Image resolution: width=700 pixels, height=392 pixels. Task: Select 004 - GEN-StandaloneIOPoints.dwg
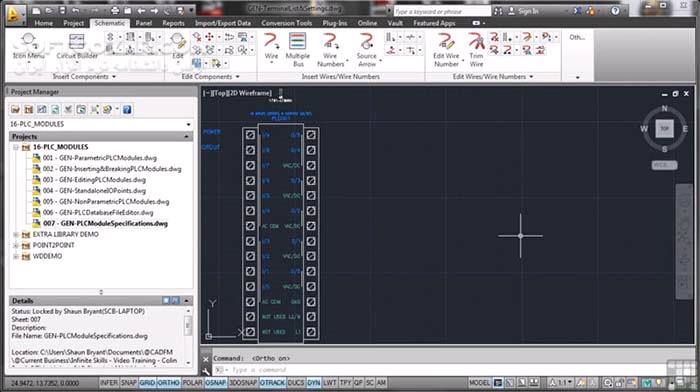click(94, 191)
